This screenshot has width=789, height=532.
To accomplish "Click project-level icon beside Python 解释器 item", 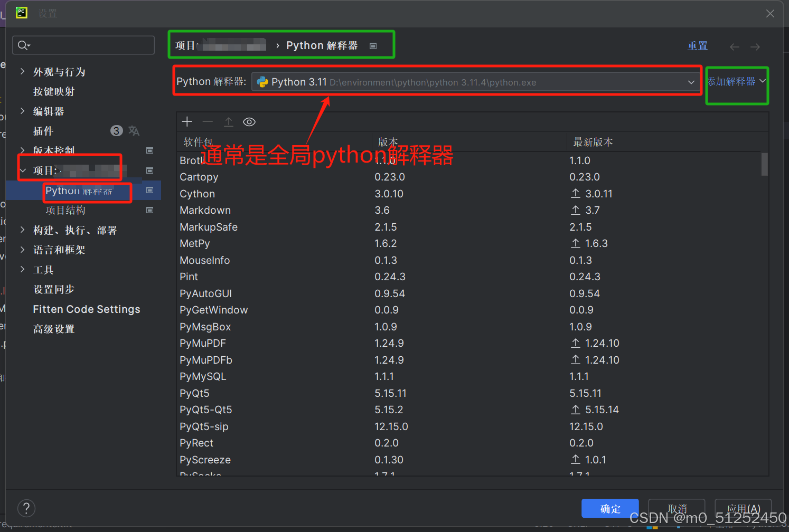I will (x=150, y=190).
